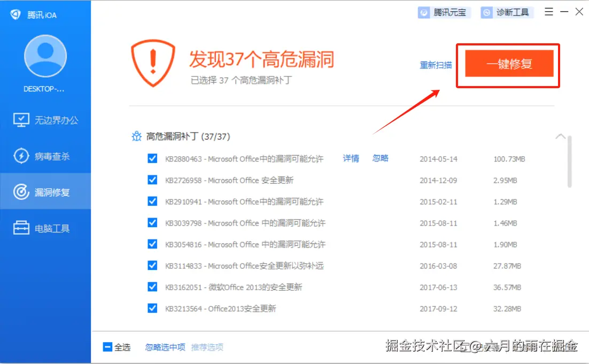Image resolution: width=589 pixels, height=364 pixels.
Task: Uncheck patch KB2726958
Action: point(152,180)
